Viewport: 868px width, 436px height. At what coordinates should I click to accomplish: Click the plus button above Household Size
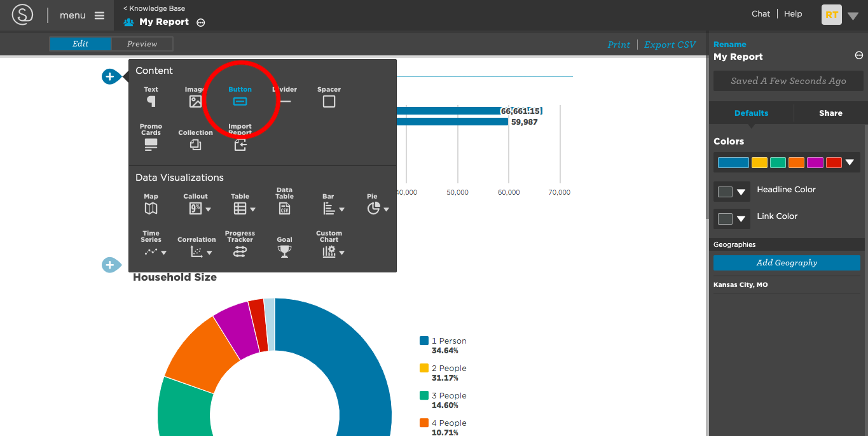click(x=110, y=265)
